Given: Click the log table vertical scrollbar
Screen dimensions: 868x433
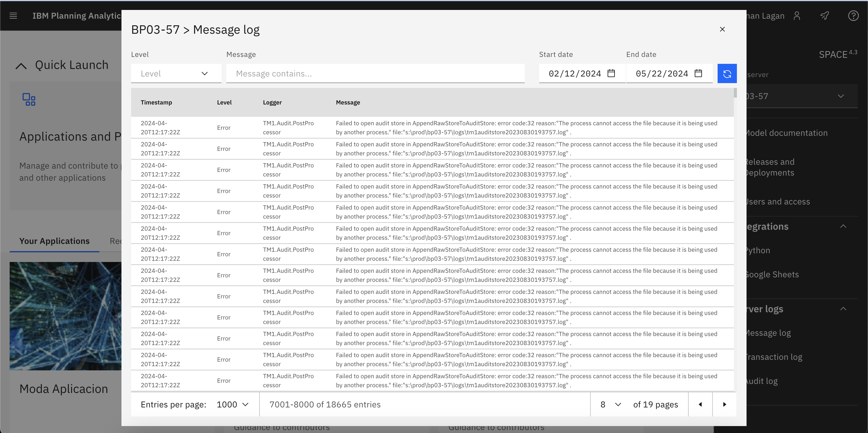Looking at the screenshot, I should click(735, 93).
